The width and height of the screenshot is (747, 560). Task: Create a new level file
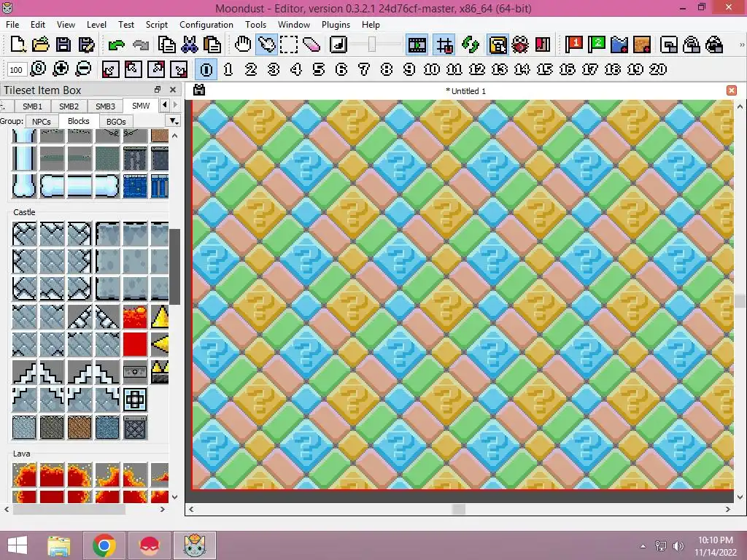[x=18, y=44]
